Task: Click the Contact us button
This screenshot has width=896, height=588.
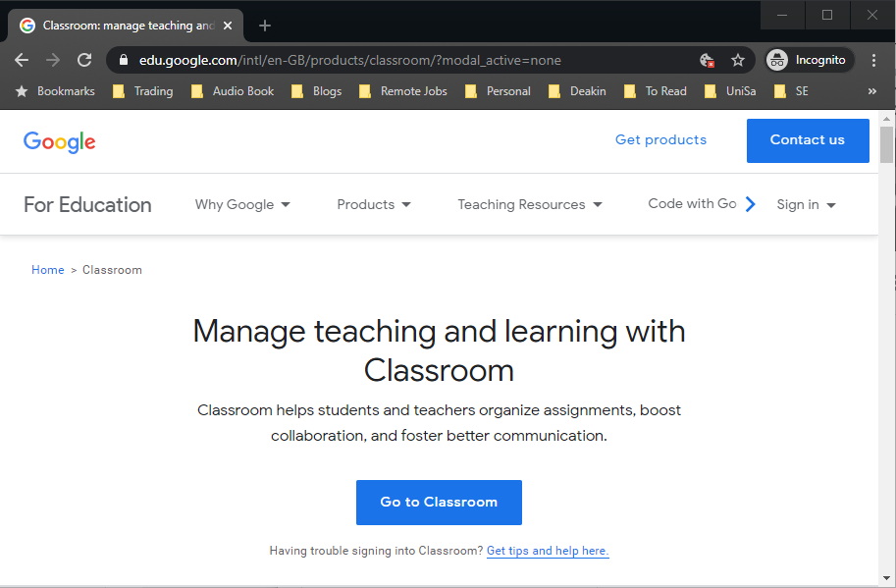Action: click(808, 140)
